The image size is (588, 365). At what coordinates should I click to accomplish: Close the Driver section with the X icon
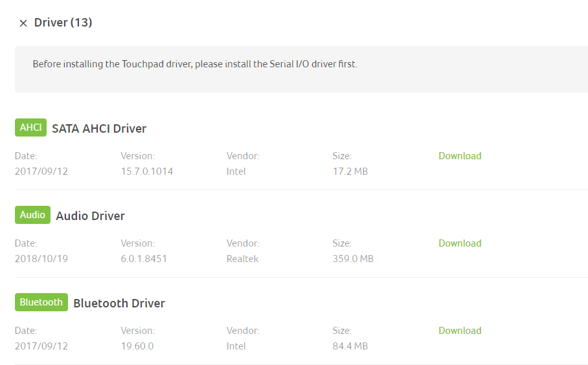pyautogui.click(x=23, y=23)
